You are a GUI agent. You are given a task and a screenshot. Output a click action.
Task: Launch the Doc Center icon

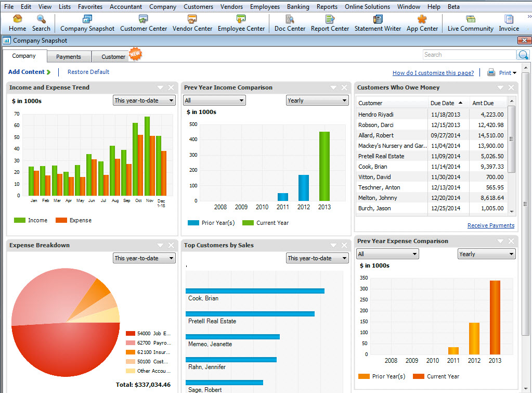click(290, 19)
